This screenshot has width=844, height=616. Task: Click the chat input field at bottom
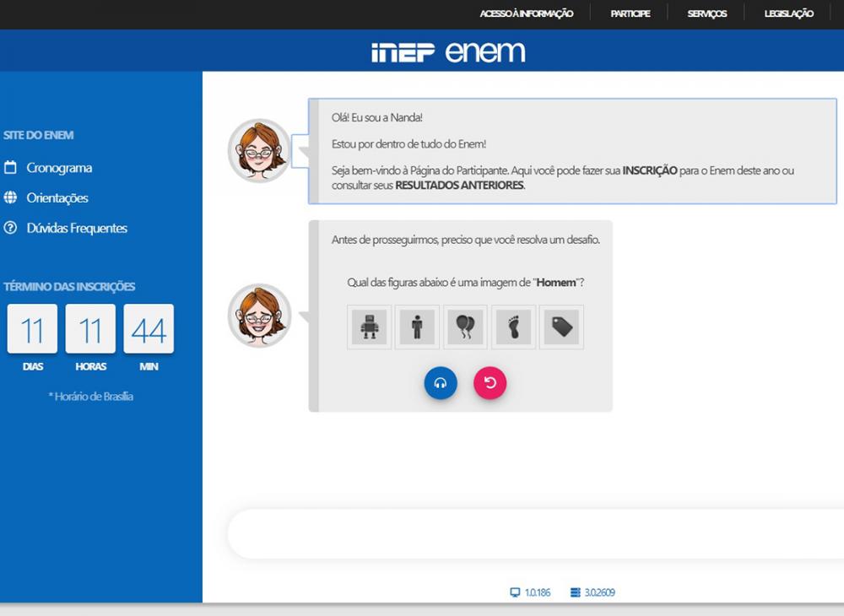(x=536, y=533)
